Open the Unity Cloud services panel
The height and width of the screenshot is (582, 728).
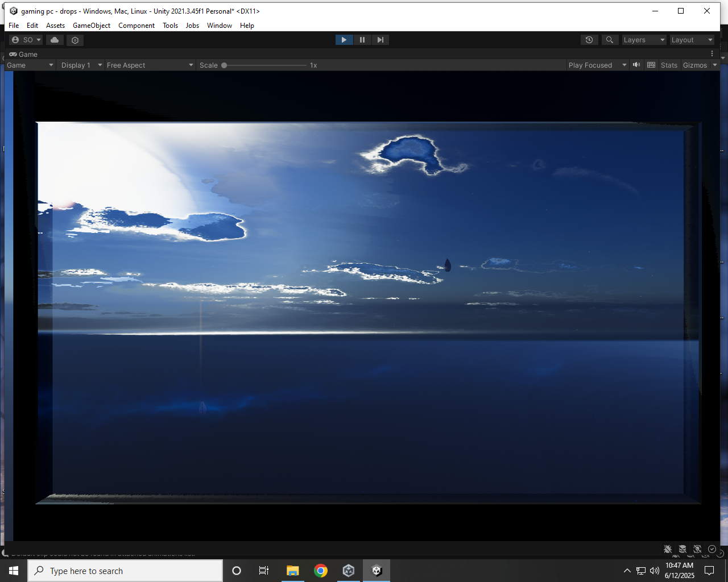[55, 40]
